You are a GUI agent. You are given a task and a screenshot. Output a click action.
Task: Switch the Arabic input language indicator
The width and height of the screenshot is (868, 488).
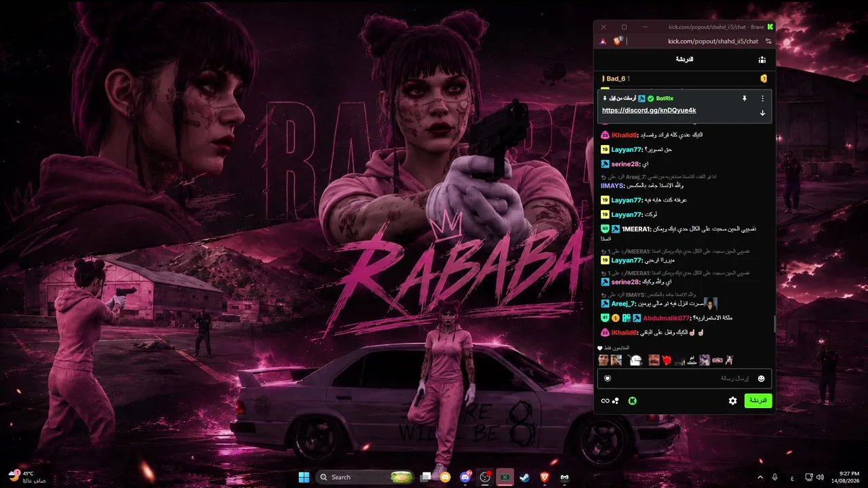[x=793, y=477]
